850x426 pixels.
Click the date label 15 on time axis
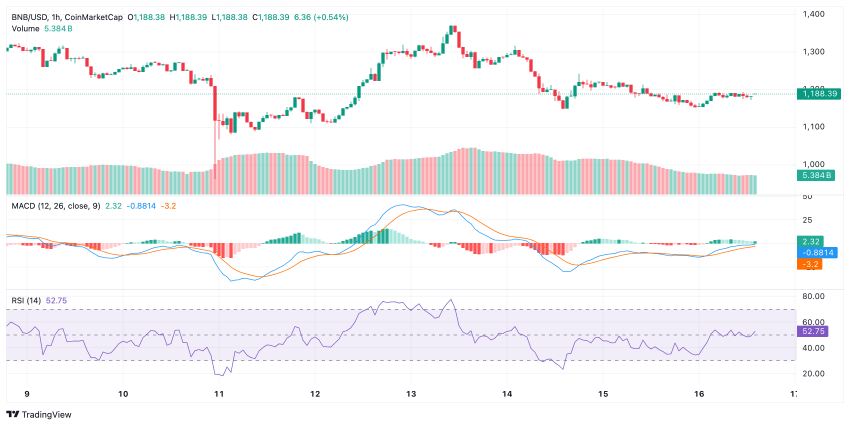pyautogui.click(x=603, y=394)
